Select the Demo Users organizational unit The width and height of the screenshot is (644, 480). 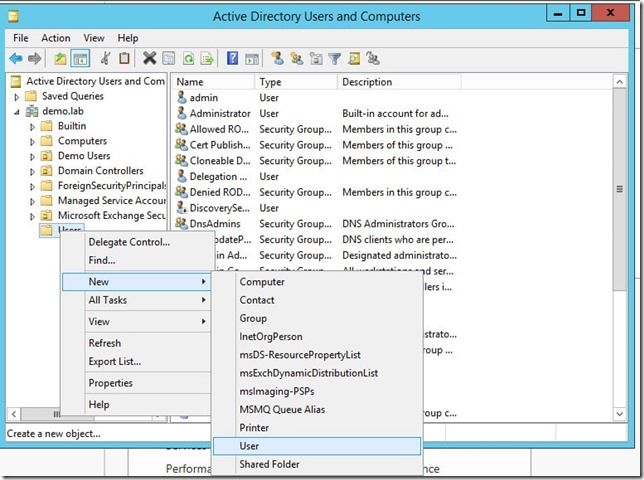(83, 156)
